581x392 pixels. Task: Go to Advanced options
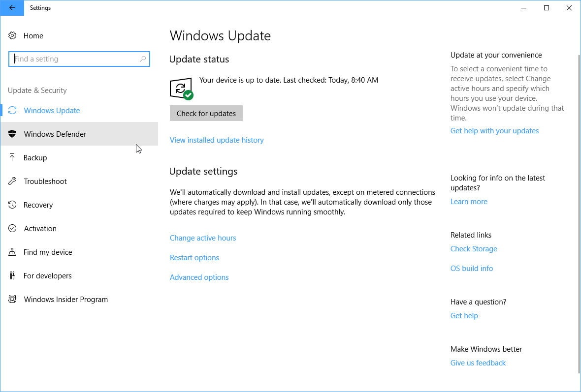[x=199, y=277]
